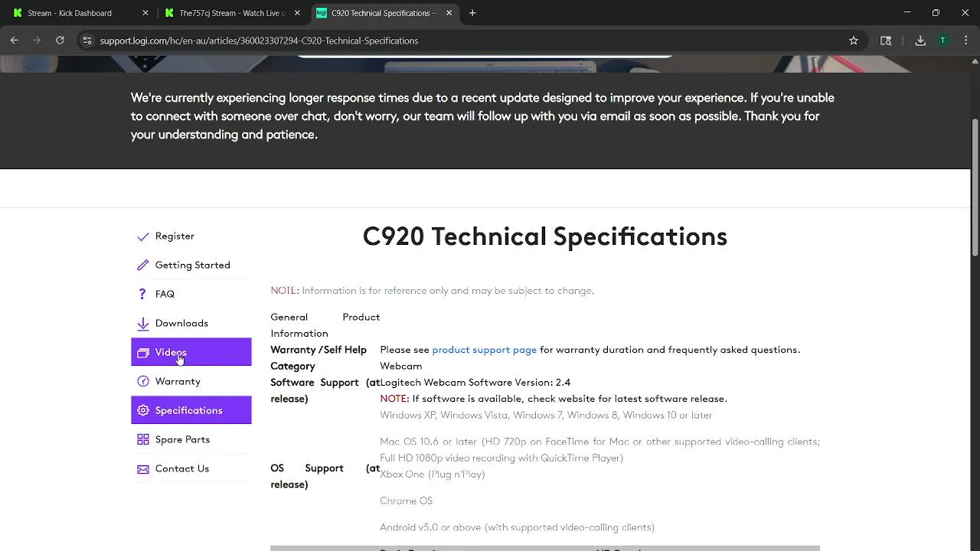The width and height of the screenshot is (980, 551).
Task: Click the Android v5.0 or above line
Action: tap(517, 527)
